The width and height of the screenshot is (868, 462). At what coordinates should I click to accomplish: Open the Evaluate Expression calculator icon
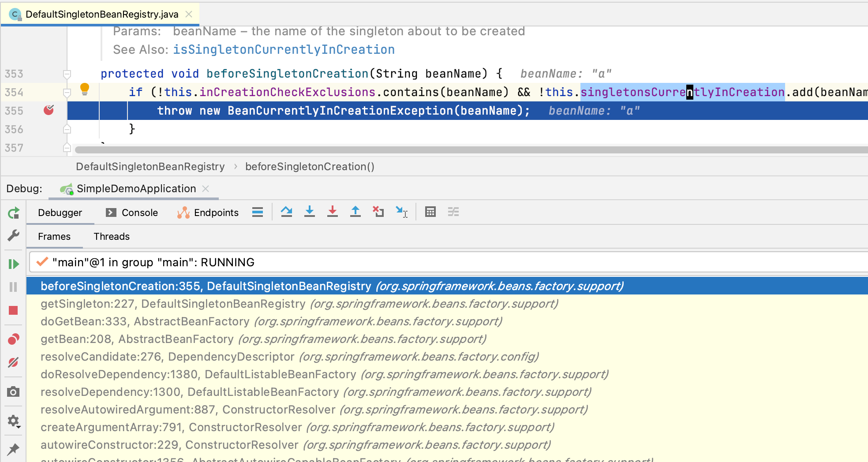(430, 212)
